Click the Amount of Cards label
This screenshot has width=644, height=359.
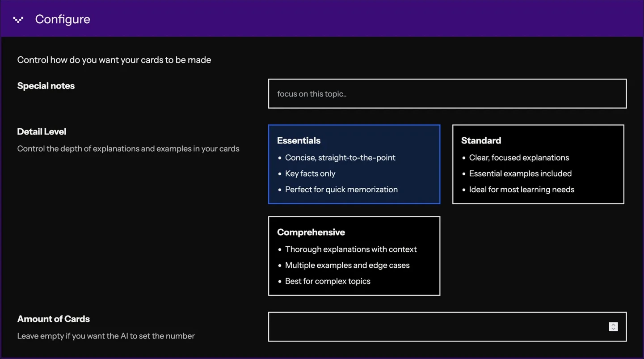tap(53, 319)
